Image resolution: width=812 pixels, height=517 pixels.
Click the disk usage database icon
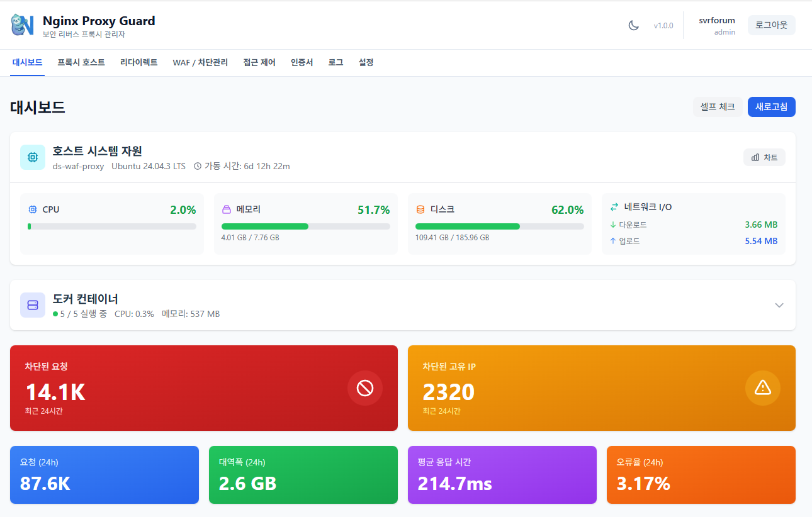[420, 209]
